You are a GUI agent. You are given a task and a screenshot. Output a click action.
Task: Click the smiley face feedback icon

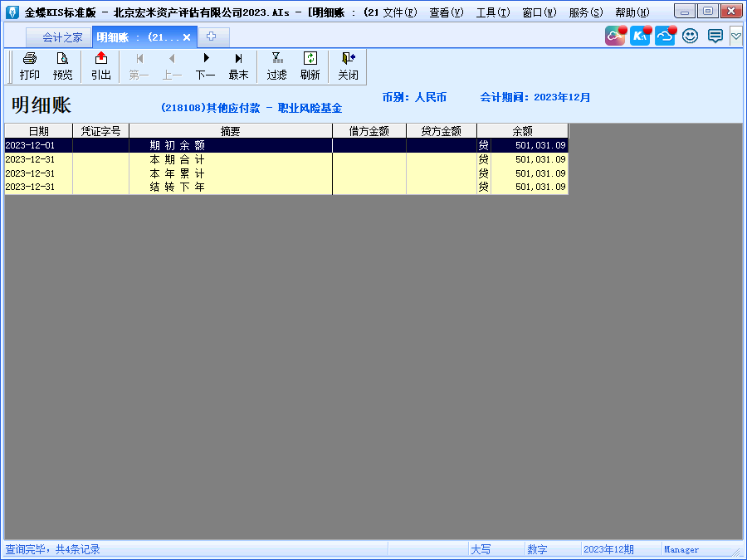[690, 37]
